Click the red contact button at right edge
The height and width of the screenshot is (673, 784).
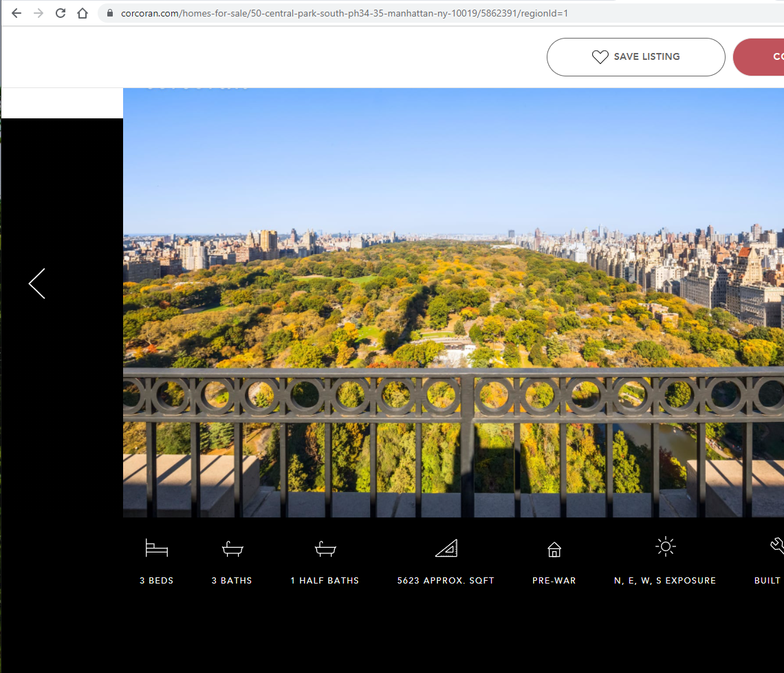pyautogui.click(x=759, y=57)
